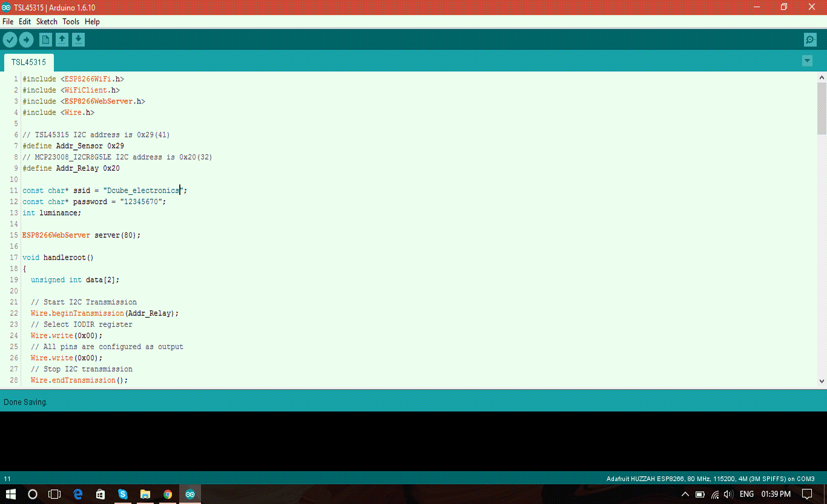The width and height of the screenshot is (827, 504).
Task: Click the ssid Dcube_electronics string line
Action: 105,191
